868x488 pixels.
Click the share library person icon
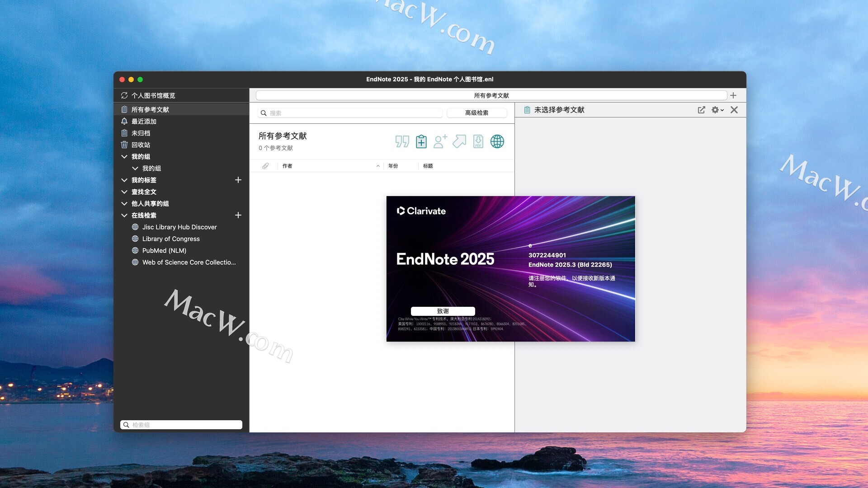(440, 141)
